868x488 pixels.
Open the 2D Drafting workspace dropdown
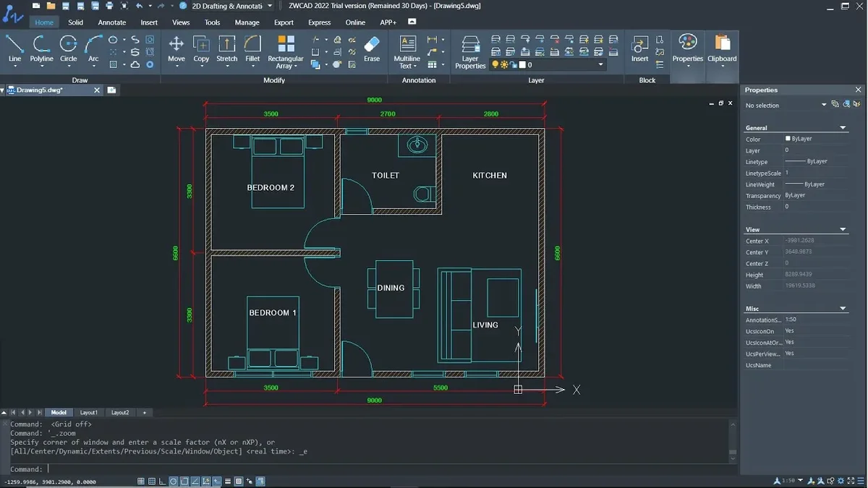(270, 6)
